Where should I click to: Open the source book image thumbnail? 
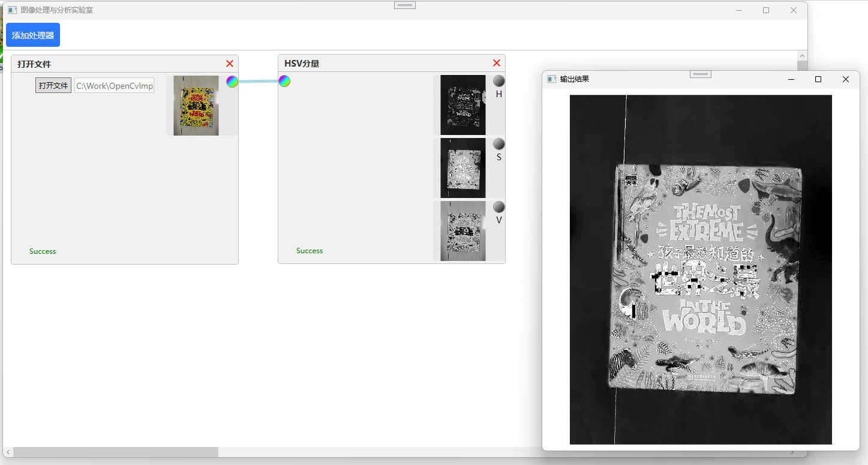click(196, 106)
